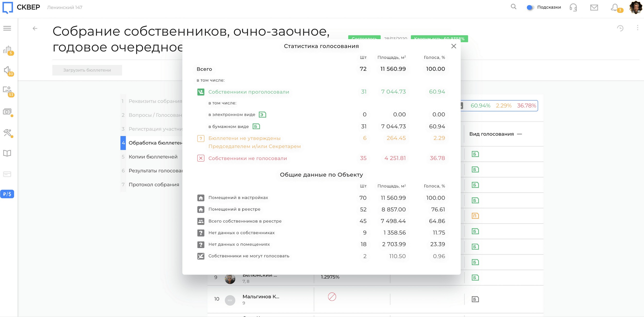Screen dimensions: 644x317
Task: Open the history clock icon
Action: (x=620, y=28)
